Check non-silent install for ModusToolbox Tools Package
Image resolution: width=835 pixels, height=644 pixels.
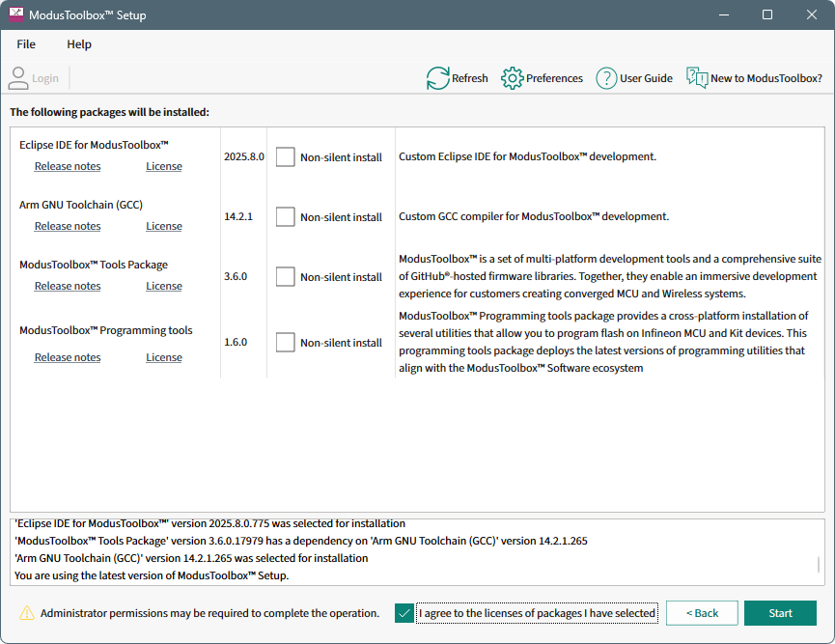(285, 277)
